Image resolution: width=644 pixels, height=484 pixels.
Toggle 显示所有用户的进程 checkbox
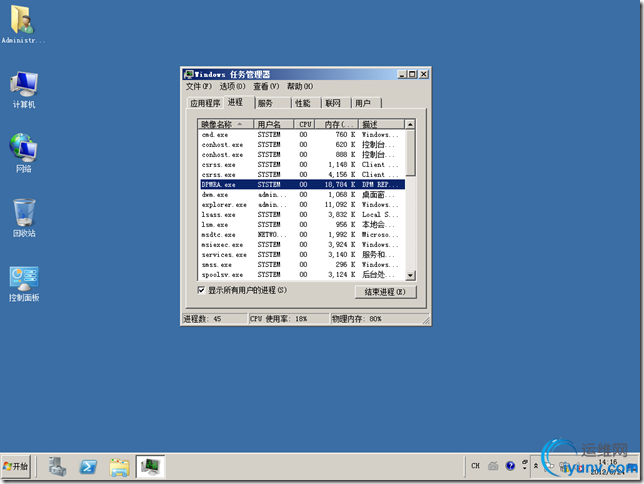click(x=201, y=290)
